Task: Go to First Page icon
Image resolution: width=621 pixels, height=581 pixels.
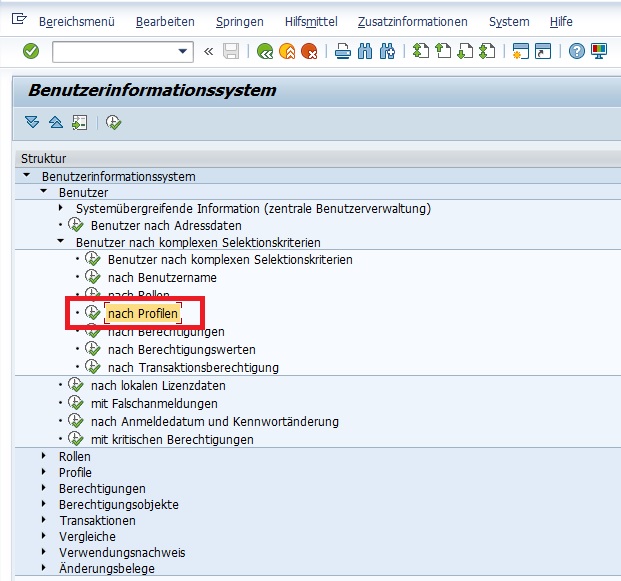Action: [421, 51]
